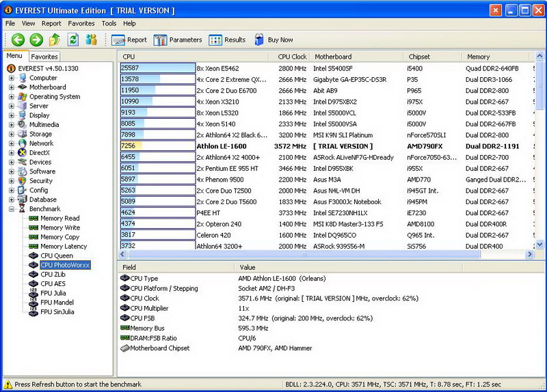Open the benchmark Parameters
547x392 pixels.
click(178, 40)
